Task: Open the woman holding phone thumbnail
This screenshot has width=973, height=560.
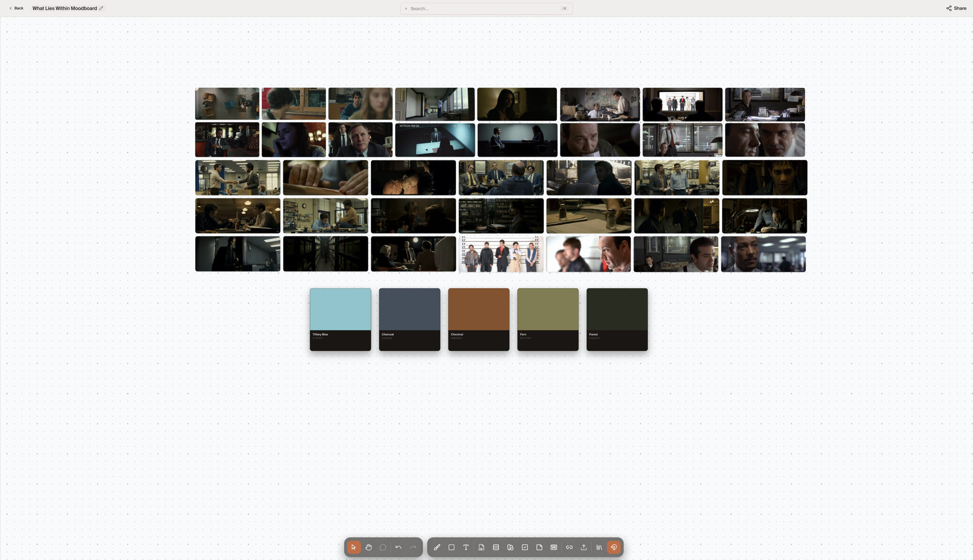Action: coord(294,140)
